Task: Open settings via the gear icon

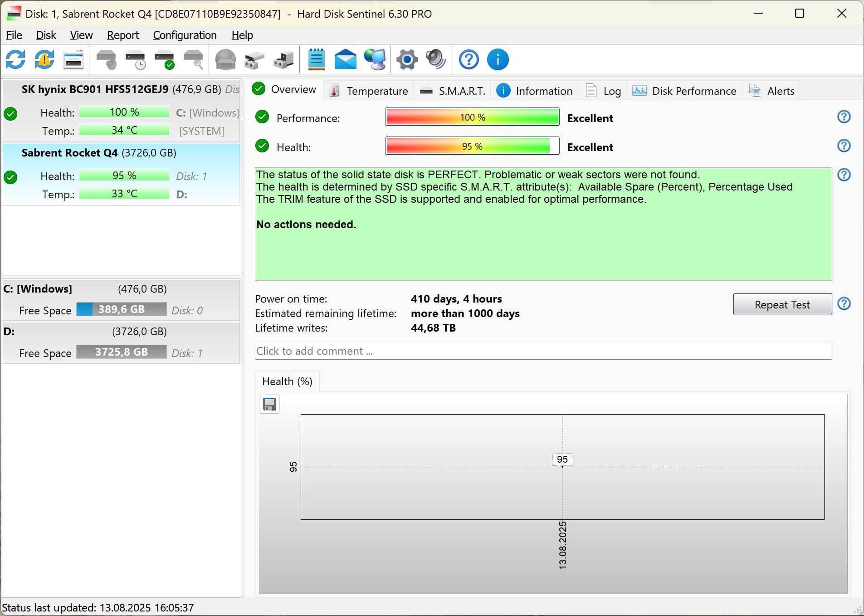Action: click(x=407, y=59)
